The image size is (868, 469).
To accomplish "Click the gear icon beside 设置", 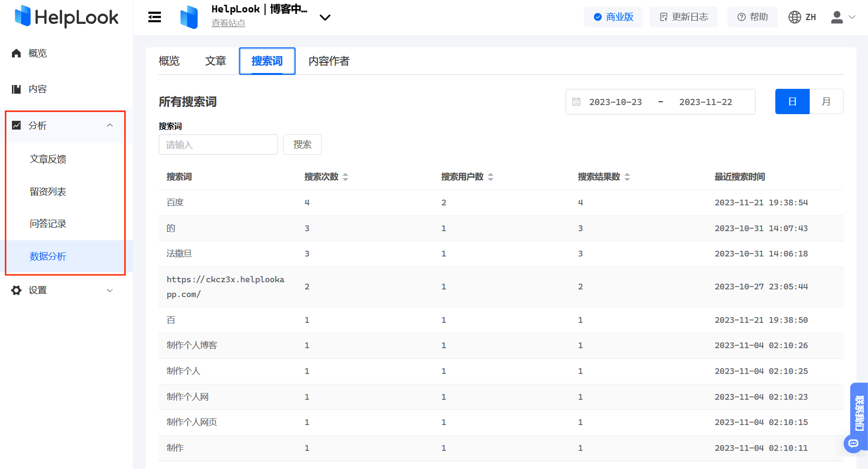I will 16,290.
